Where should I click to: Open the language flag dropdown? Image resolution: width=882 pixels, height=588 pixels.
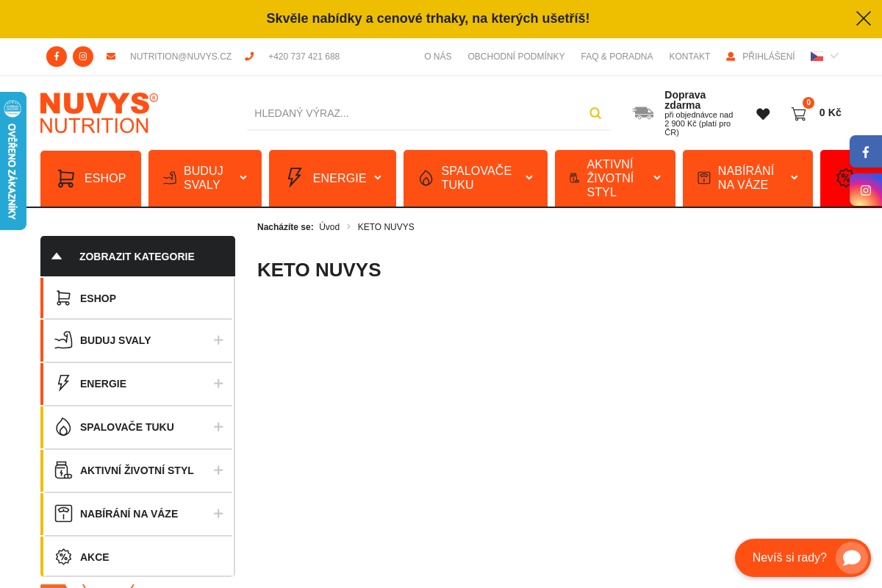pyautogui.click(x=822, y=55)
